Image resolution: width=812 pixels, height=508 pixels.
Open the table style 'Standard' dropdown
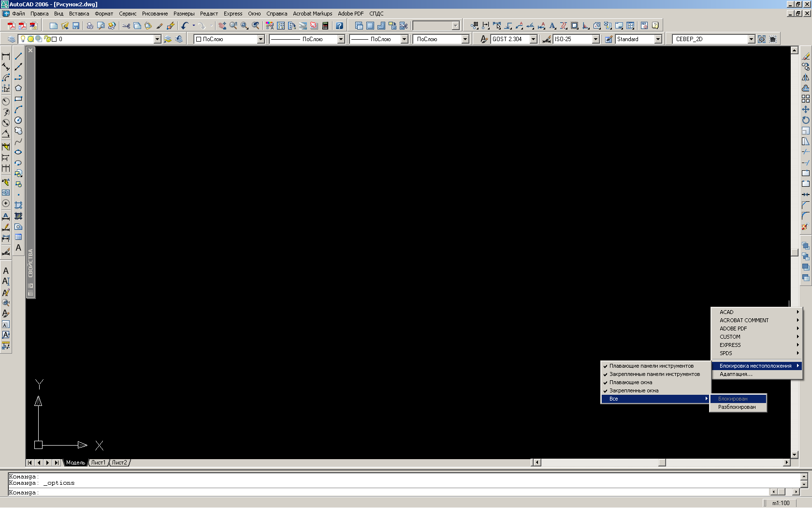(658, 39)
